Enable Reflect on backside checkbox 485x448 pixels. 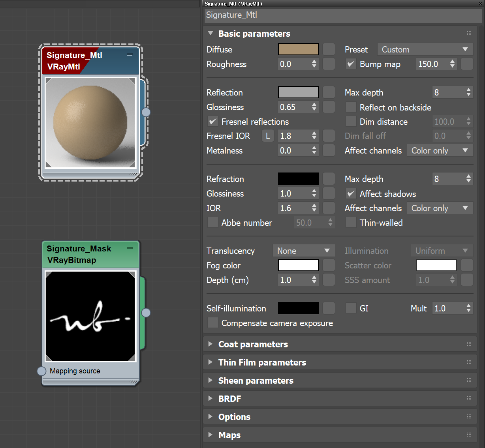(351, 107)
